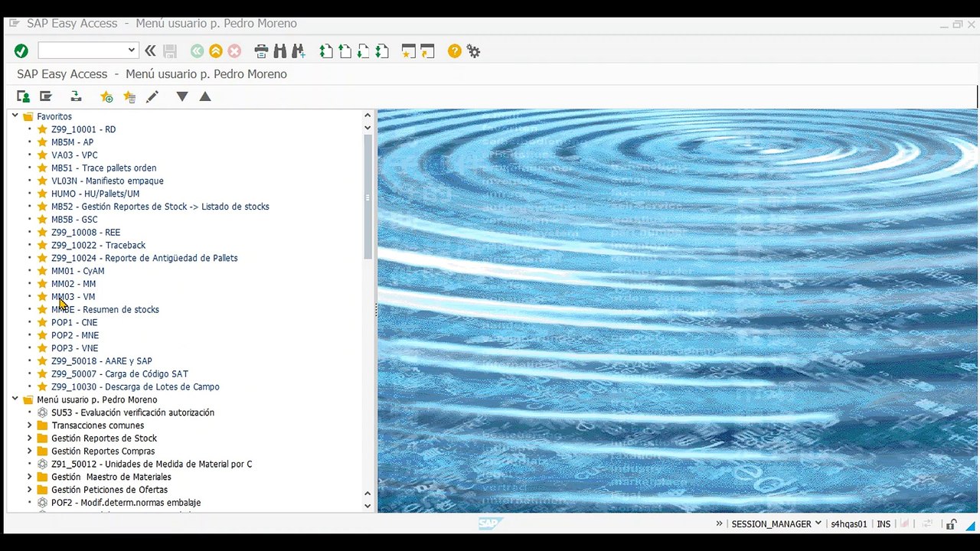980x551 pixels.
Task: Create a new GUI window icon
Action: (x=409, y=51)
